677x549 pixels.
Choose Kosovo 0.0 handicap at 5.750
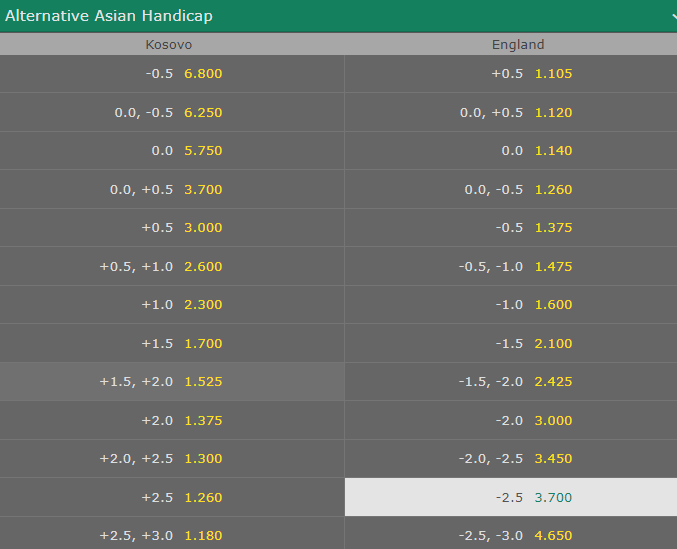[x=172, y=151]
